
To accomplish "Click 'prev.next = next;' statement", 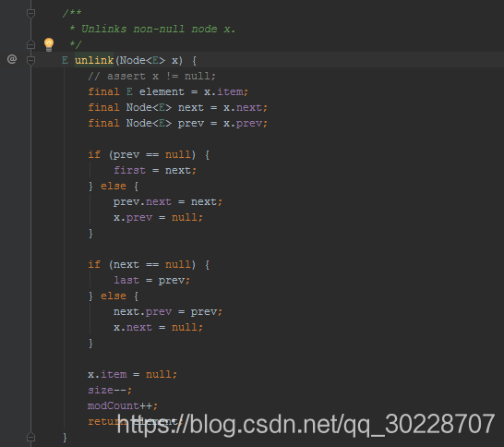I will [167, 202].
